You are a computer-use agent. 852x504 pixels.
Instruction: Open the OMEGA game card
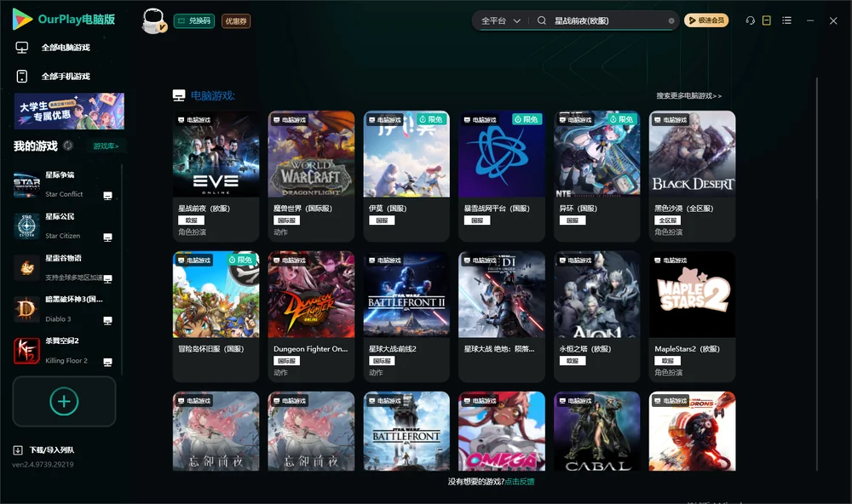coord(502,432)
